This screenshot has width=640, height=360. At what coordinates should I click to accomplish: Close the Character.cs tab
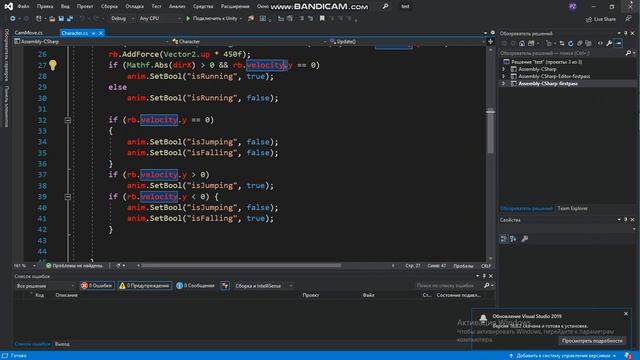pyautogui.click(x=101, y=33)
